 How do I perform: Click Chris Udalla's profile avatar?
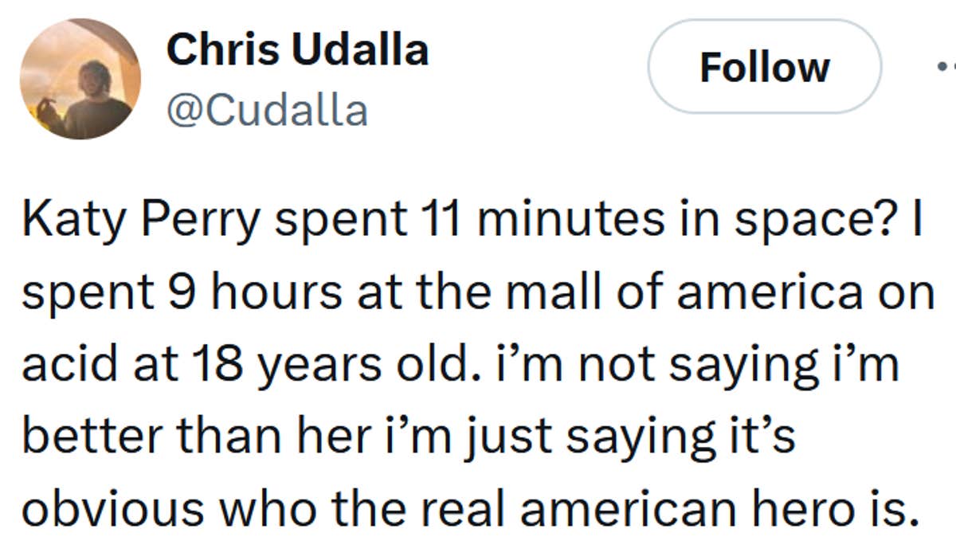[x=80, y=79]
